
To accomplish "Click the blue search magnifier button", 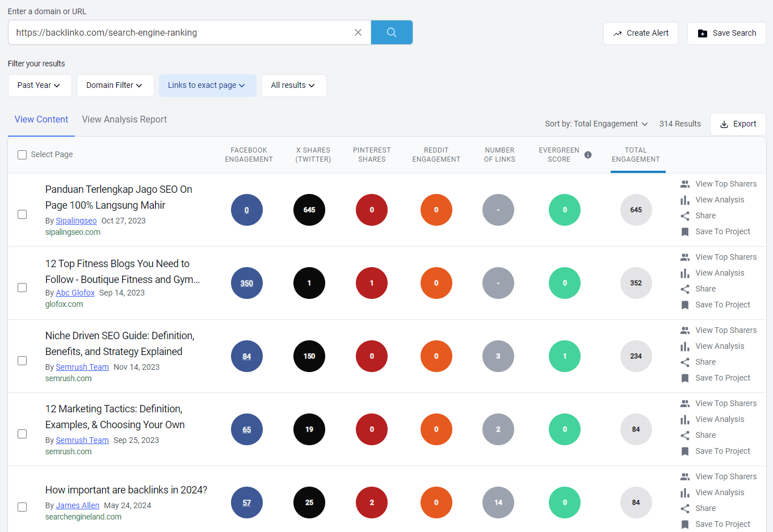I will click(x=392, y=32).
